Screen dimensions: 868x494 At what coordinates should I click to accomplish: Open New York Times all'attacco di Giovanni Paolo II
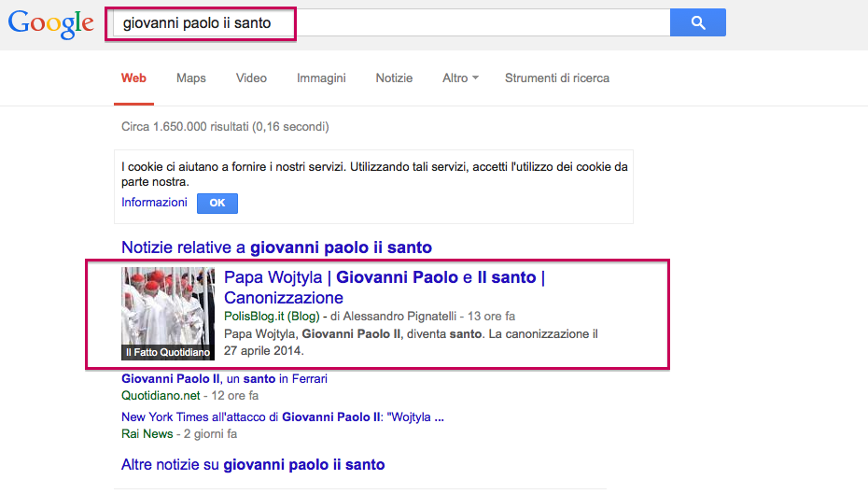click(x=282, y=417)
